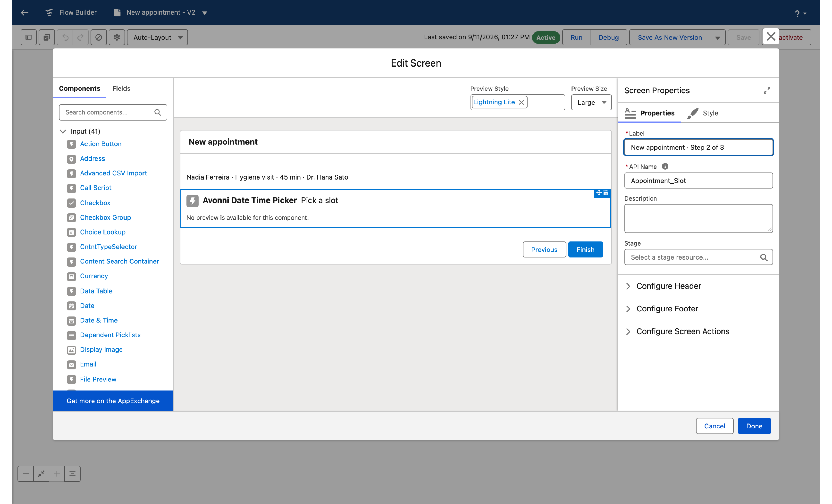
Task: Click the flow settings gear icon
Action: click(117, 37)
